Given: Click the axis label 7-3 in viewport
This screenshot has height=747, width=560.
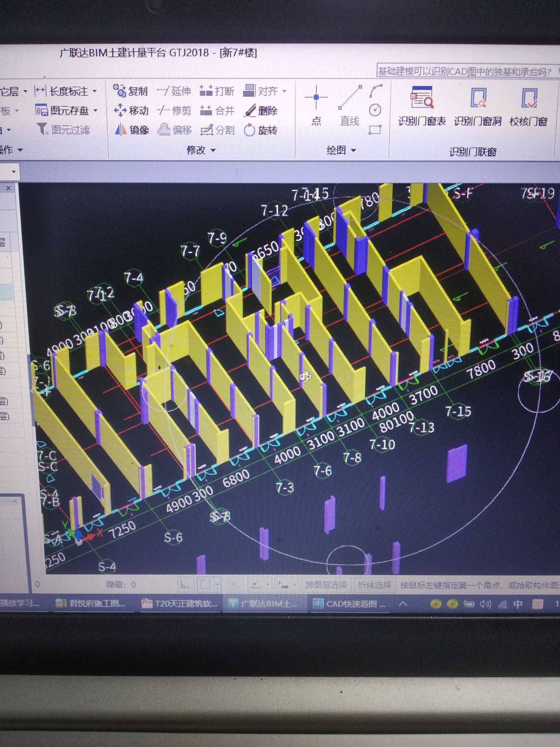Looking at the screenshot, I should pyautogui.click(x=285, y=487).
